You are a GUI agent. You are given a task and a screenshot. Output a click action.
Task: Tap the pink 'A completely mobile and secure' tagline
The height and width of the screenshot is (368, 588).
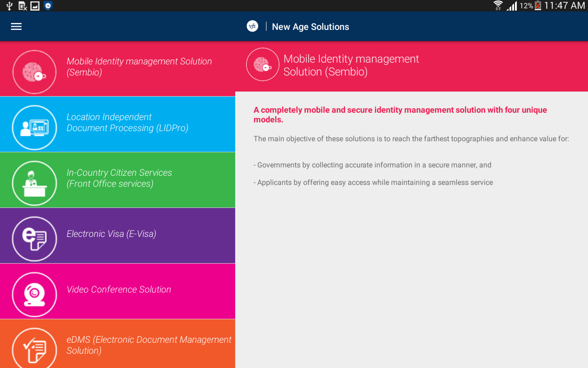pyautogui.click(x=401, y=115)
